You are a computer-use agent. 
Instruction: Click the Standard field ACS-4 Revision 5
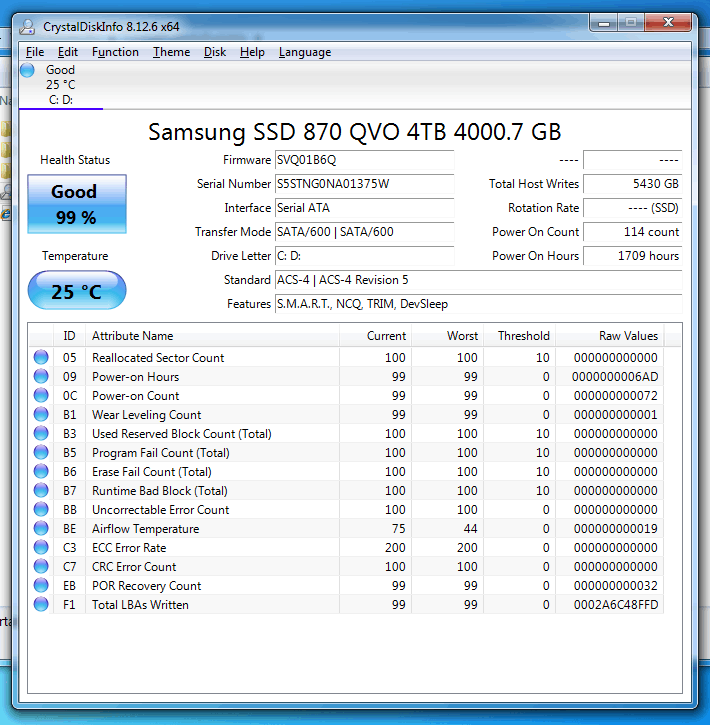tap(478, 280)
